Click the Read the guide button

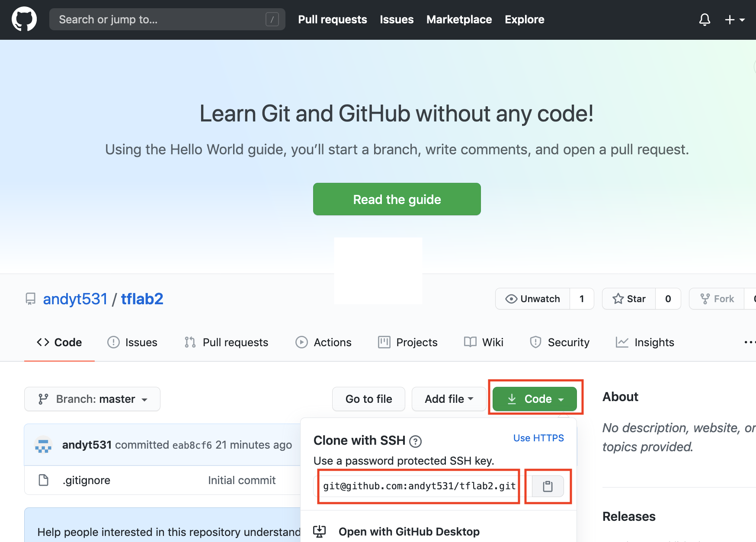coord(397,199)
